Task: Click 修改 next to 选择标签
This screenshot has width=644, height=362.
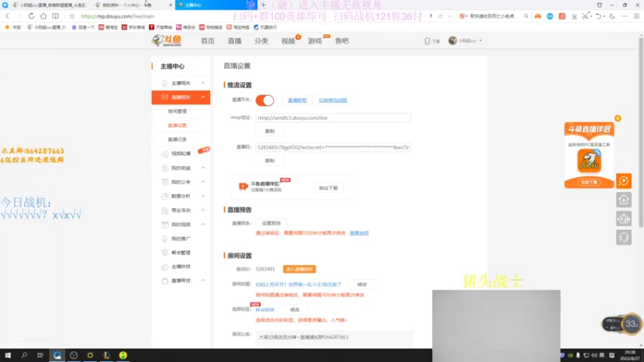Action: (295, 310)
